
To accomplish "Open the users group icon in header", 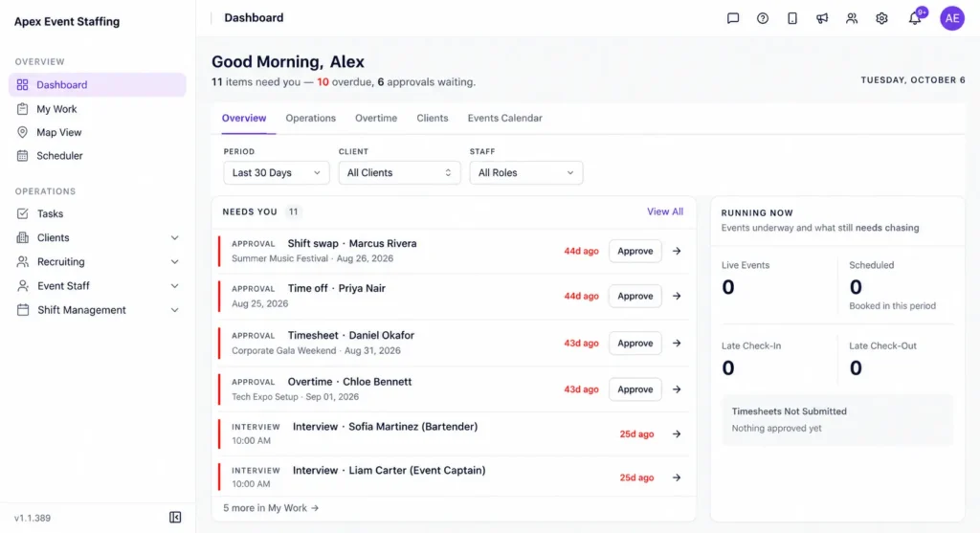I will (851, 18).
